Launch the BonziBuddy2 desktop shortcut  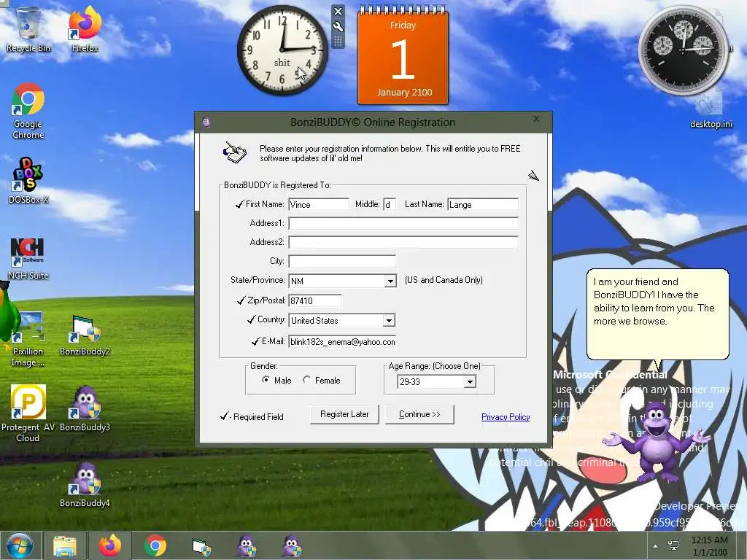85,335
